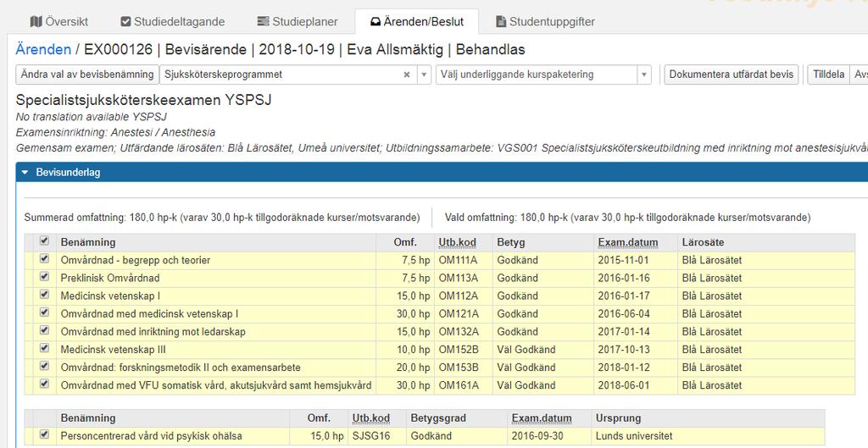
Task: Click the Studiedeltagande checkmark icon
Action: 125,21
